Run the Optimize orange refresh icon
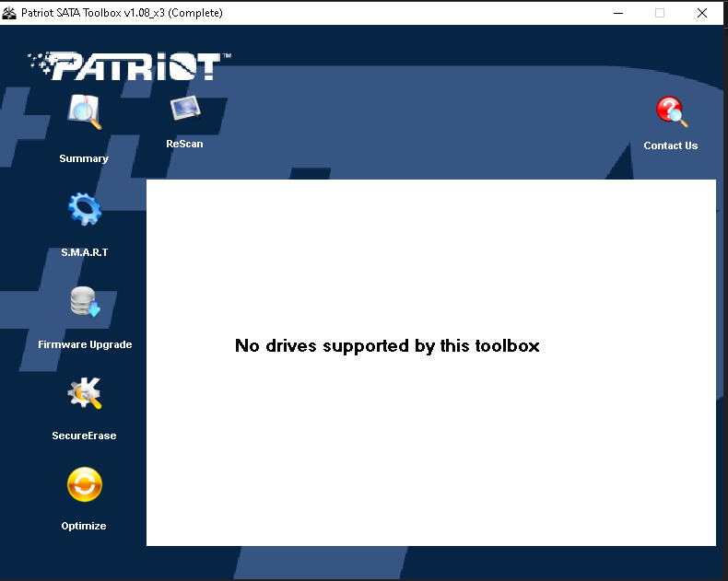Viewport: 728px width, 581px height. coord(85,484)
